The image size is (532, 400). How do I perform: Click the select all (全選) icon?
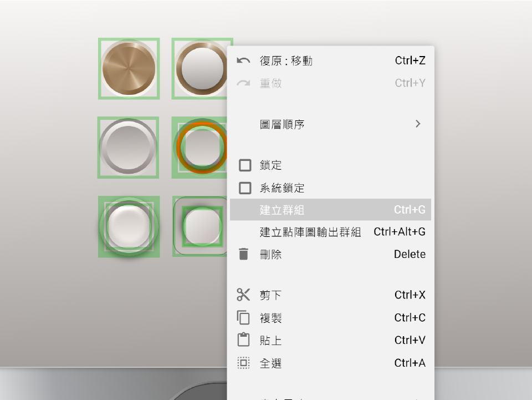click(x=243, y=363)
